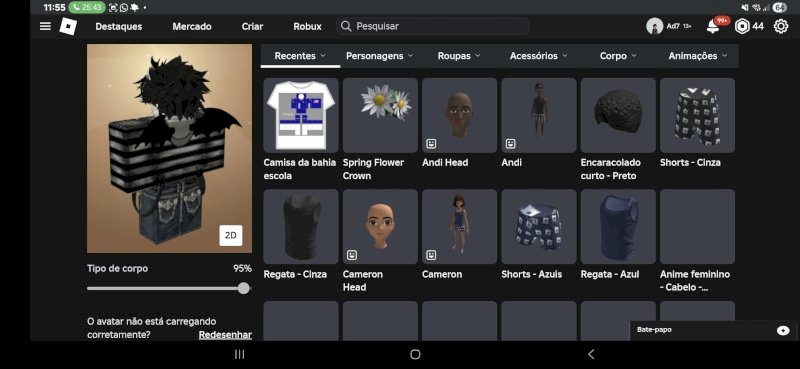Screen dimensions: 800x369
Task: Tap Android back button
Action: tap(591, 354)
